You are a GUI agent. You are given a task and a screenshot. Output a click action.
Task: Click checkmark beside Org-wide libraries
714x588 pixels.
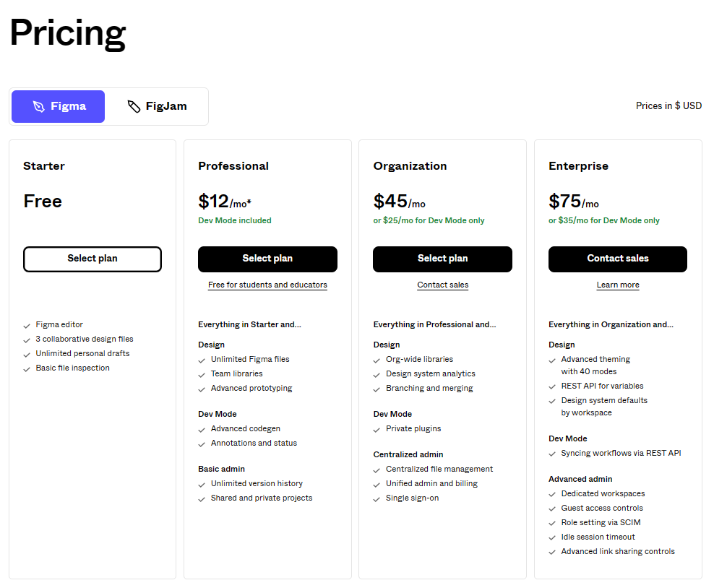[377, 360]
